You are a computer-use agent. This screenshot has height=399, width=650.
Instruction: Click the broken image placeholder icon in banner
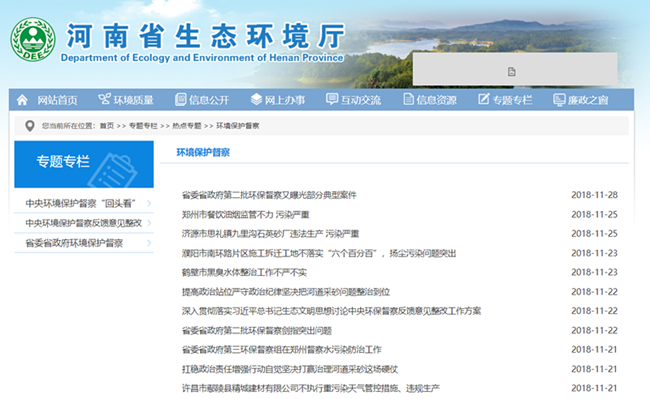512,72
